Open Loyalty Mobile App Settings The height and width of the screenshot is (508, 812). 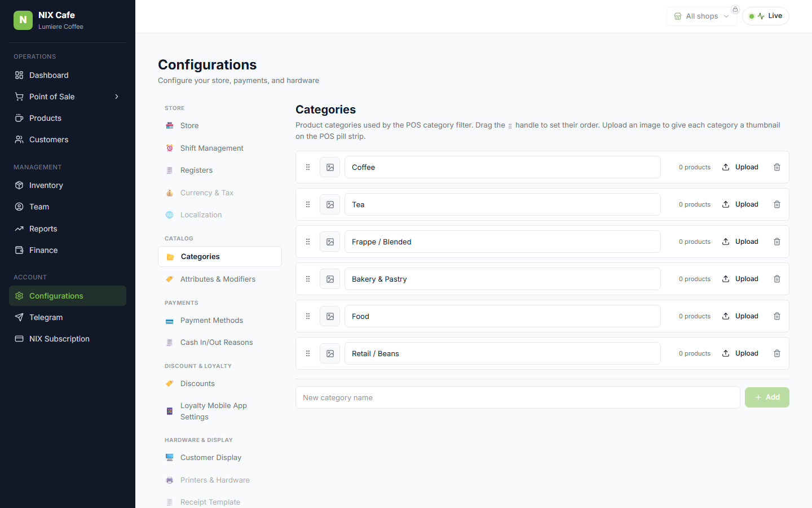[x=220, y=411]
